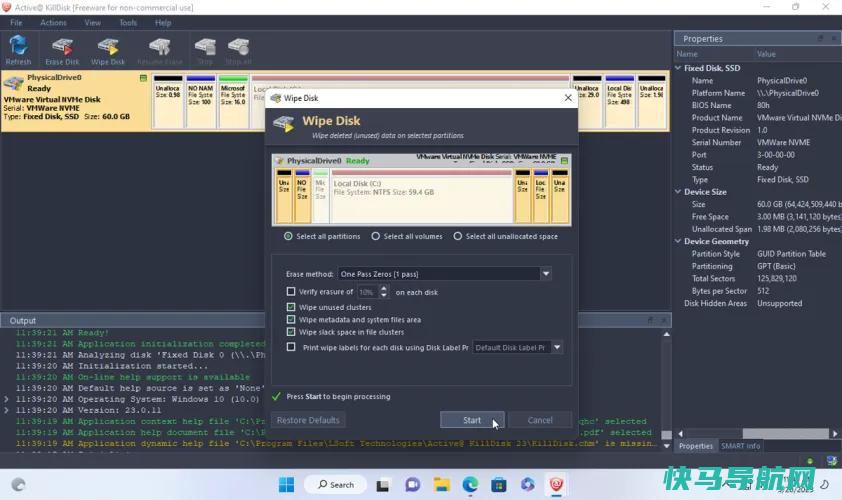Viewport: 842px width, 500px height.
Task: Click Properties panel horizontal scrollbar thumb
Action: pos(785,433)
